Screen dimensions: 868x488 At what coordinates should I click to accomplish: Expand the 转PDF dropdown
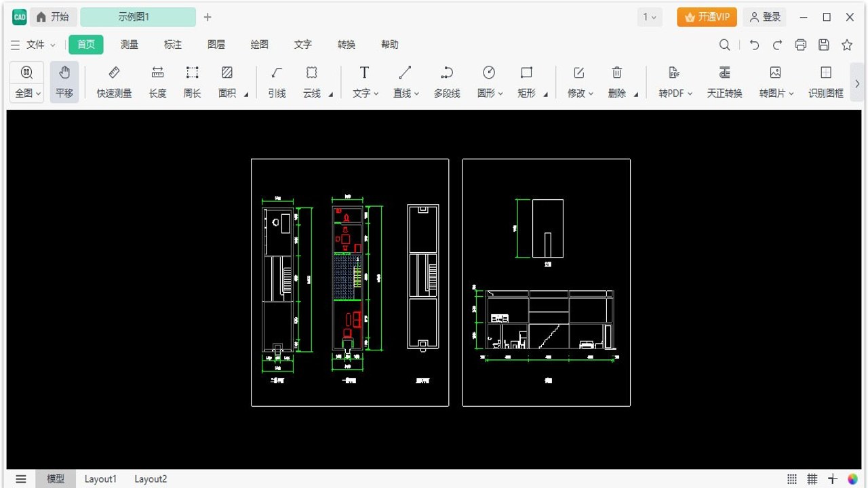tap(675, 94)
